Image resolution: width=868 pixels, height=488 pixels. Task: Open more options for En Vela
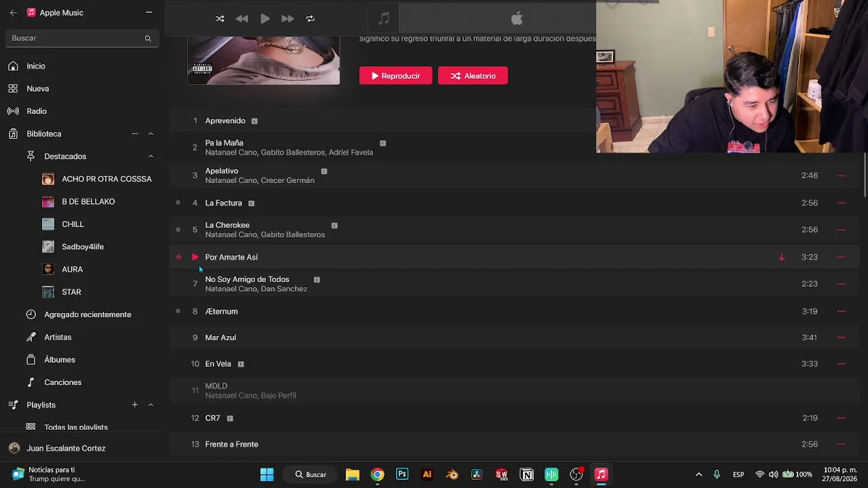point(841,364)
